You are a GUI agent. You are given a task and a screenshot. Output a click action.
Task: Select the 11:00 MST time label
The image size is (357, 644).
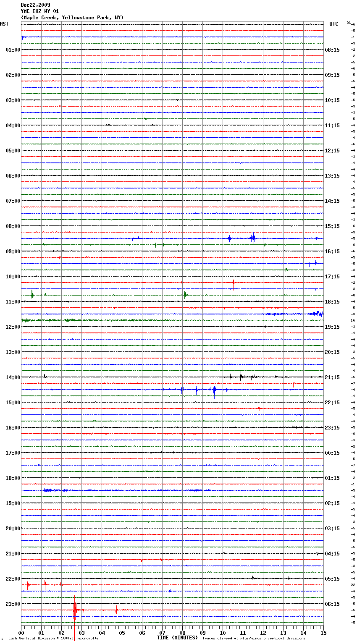(x=13, y=302)
